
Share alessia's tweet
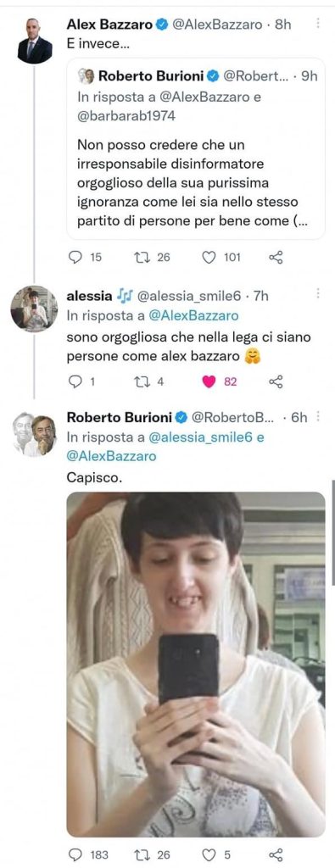point(275,381)
